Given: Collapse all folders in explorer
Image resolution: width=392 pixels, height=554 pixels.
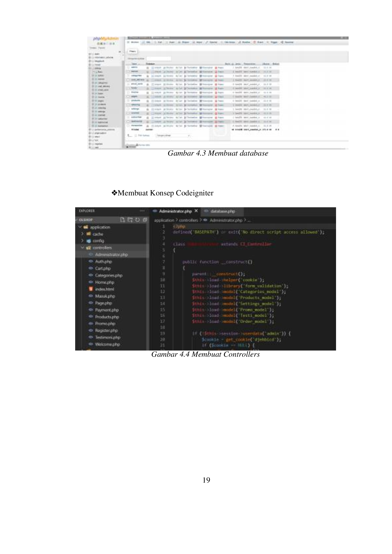Looking at the screenshot, I should click(145, 220).
